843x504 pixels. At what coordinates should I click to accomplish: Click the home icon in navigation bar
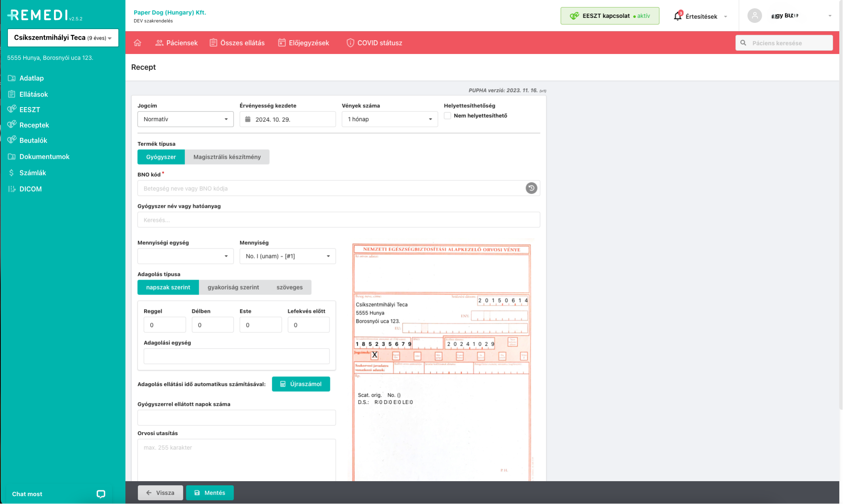click(138, 43)
